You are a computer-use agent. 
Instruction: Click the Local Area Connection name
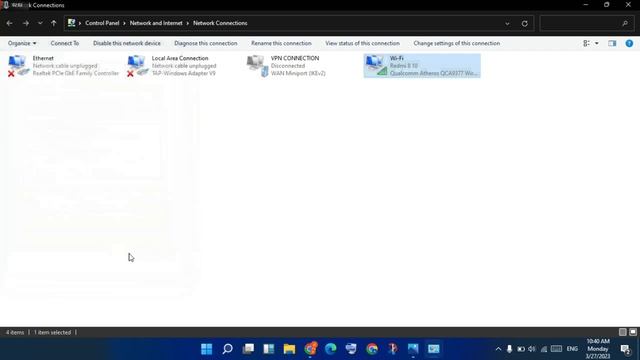(x=180, y=58)
